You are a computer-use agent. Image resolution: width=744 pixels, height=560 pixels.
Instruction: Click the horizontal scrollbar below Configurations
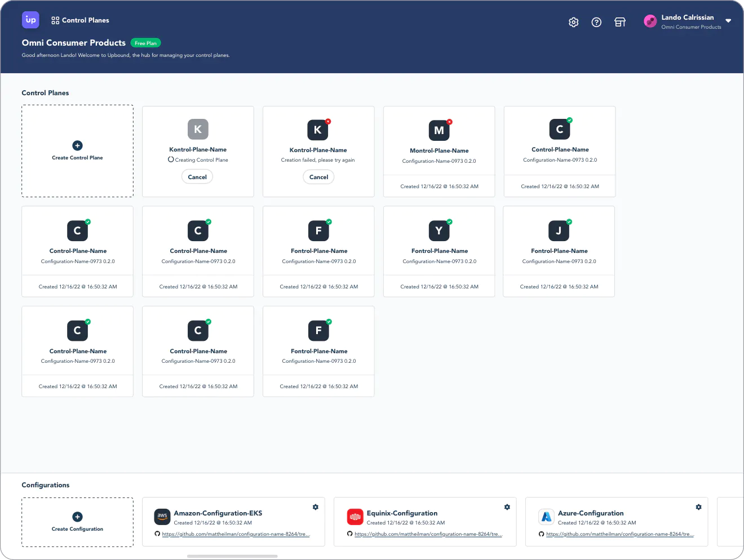click(x=232, y=556)
